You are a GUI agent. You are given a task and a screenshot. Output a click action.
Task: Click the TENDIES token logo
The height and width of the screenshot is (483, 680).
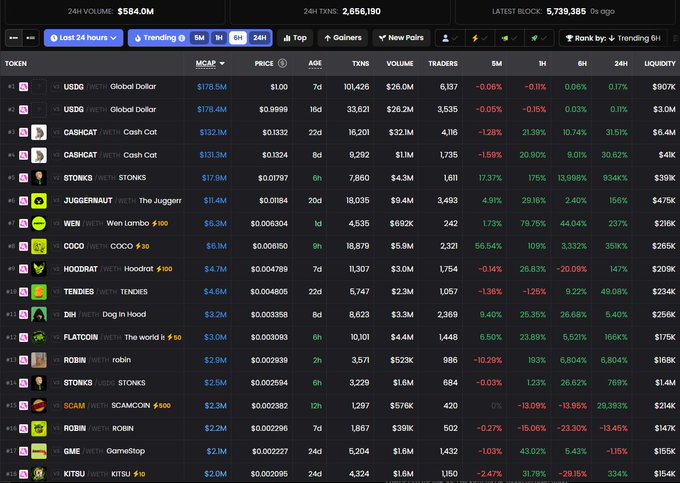click(x=39, y=292)
